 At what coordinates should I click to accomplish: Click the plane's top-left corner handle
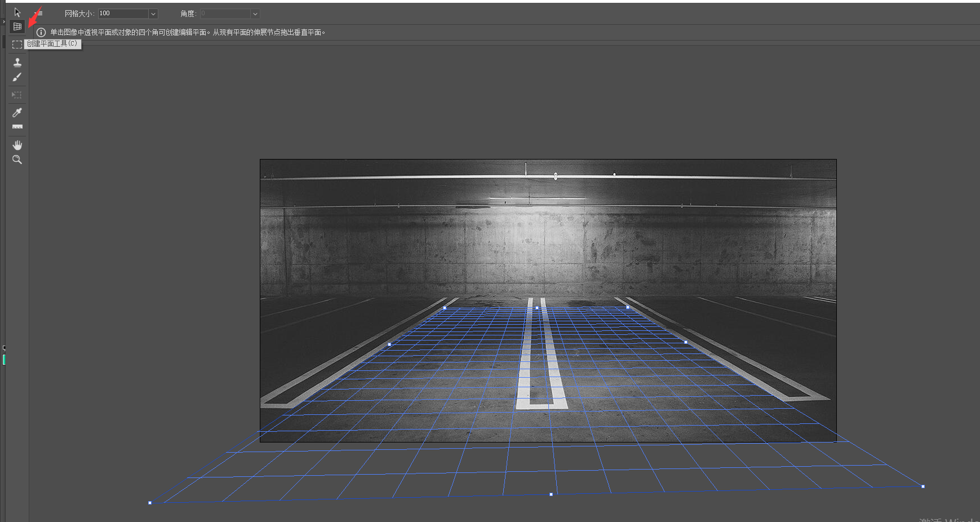[x=445, y=308]
